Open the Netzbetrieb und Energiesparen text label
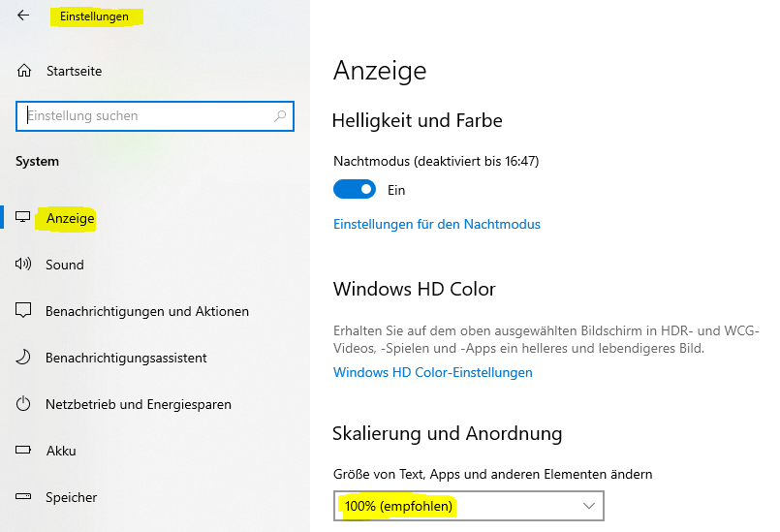 138,404
